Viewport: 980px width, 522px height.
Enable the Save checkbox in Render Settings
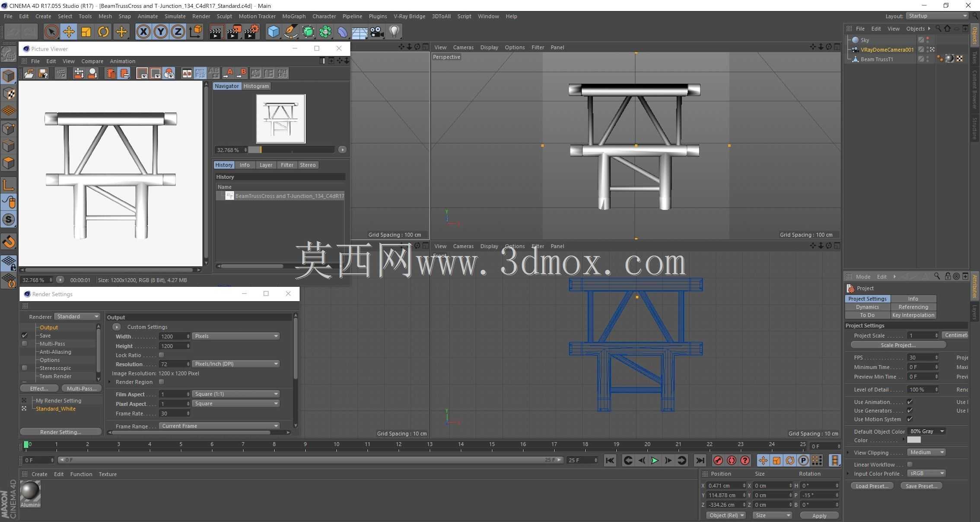coord(25,335)
